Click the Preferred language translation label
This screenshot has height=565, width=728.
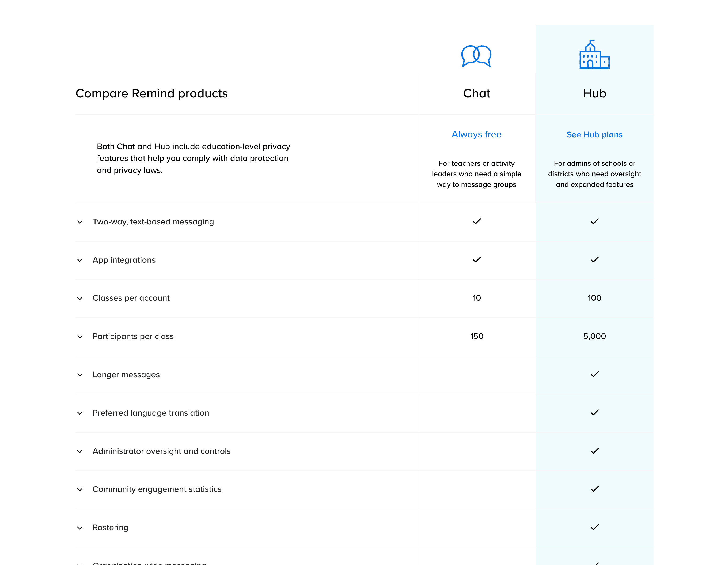click(151, 413)
